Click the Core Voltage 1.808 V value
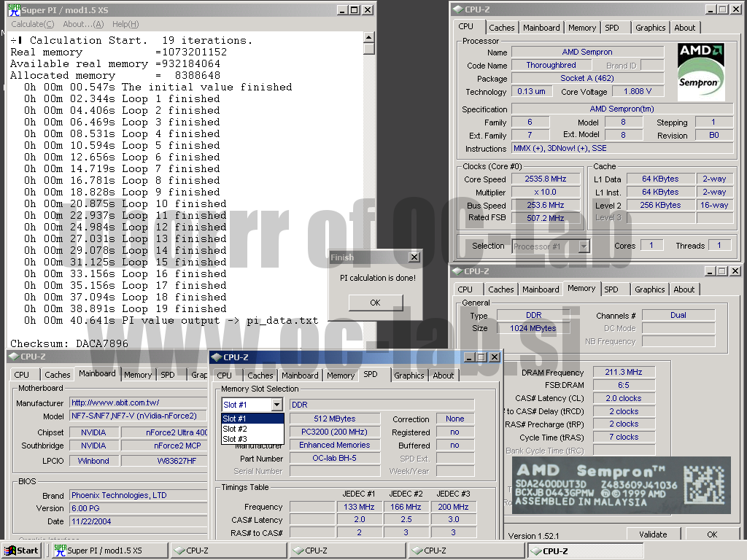Viewport: 747px width, 560px height. coord(638,91)
